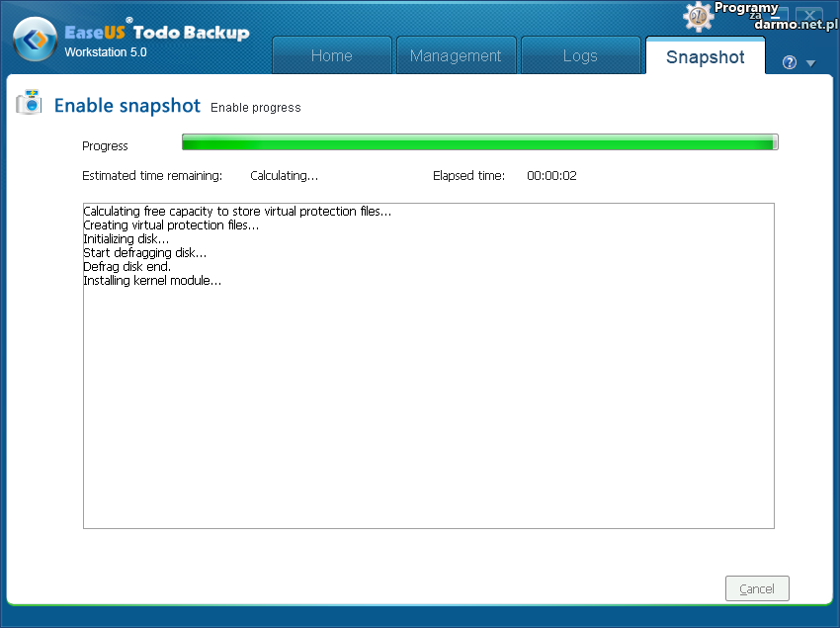Click the snapshot camera icon beside the heading

pos(29,103)
